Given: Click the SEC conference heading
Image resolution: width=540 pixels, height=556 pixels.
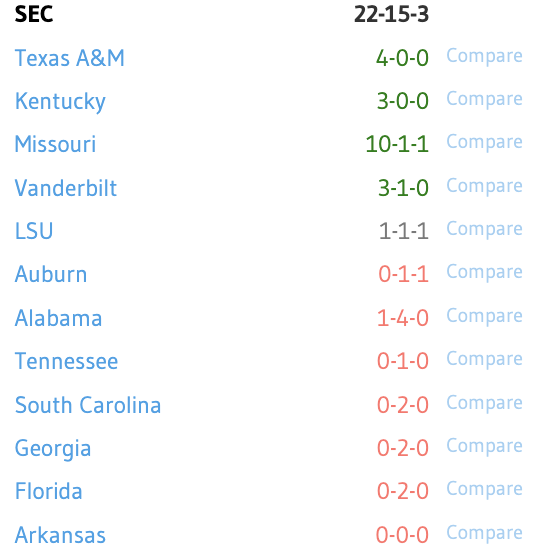Looking at the screenshot, I should coord(34,15).
